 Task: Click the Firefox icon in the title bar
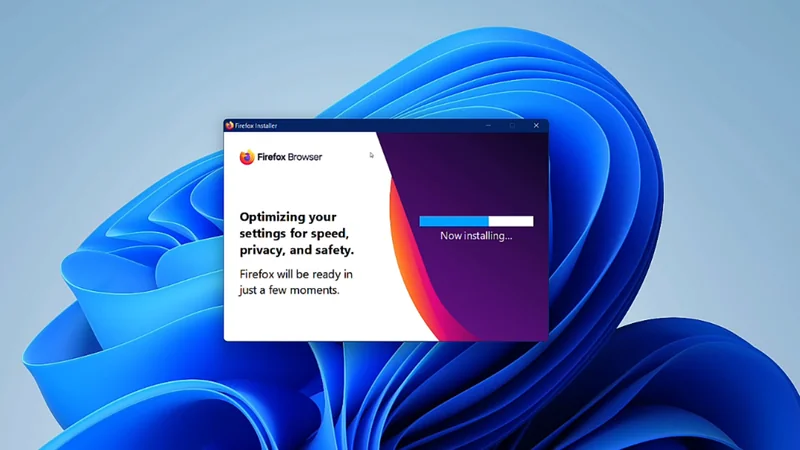230,126
